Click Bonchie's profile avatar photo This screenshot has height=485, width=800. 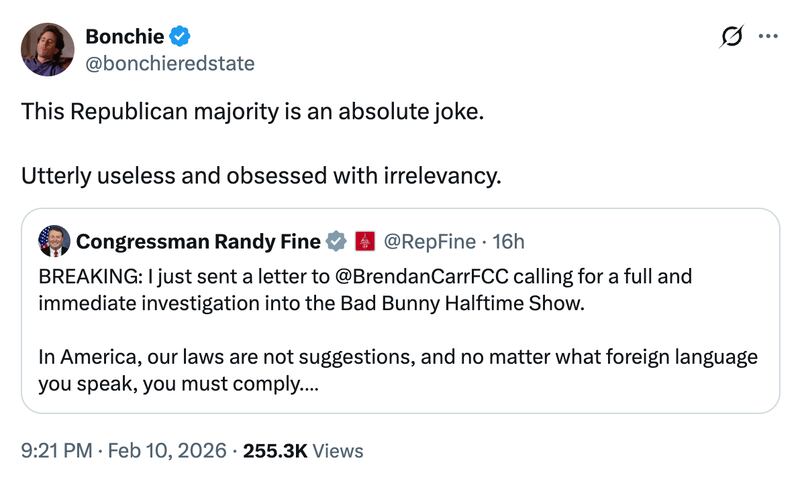[x=47, y=50]
